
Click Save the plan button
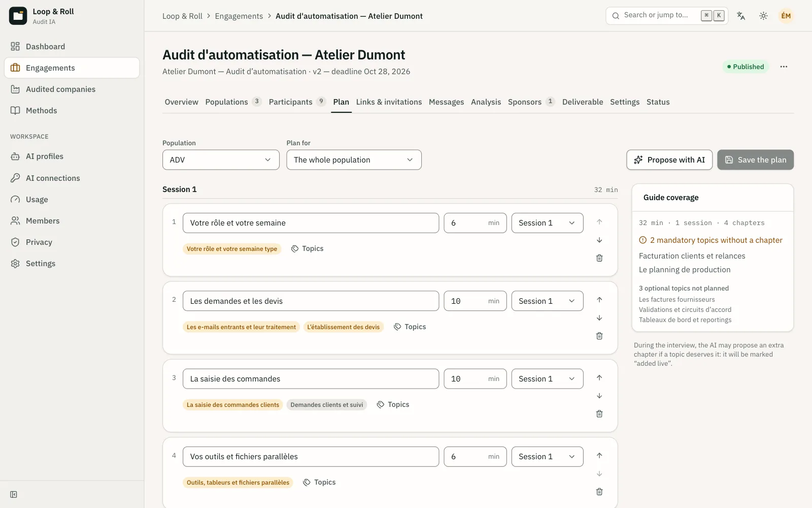point(755,160)
